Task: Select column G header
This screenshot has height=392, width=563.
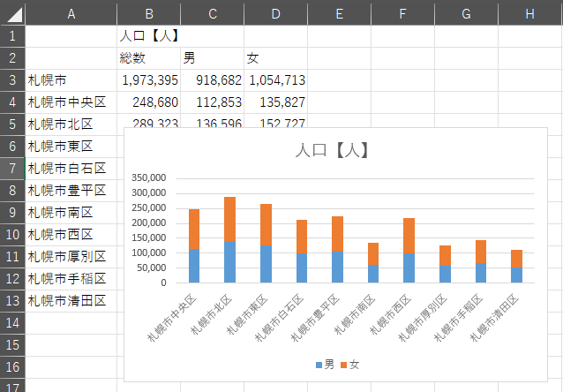Action: 466,12
